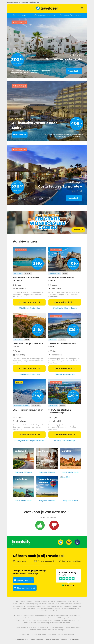
Task: Click the green star rating bar near Klantbeoordeling
Action: pyautogui.click(x=67, y=579)
